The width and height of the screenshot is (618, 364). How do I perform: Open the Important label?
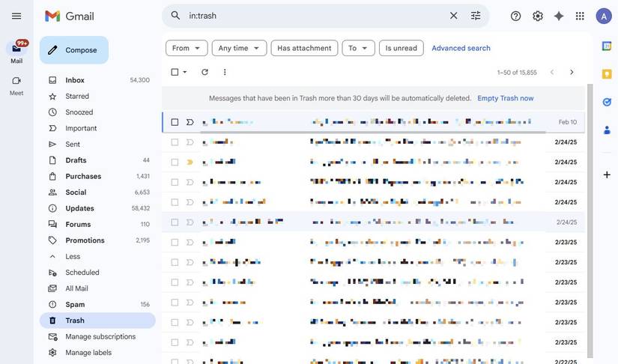click(97, 128)
